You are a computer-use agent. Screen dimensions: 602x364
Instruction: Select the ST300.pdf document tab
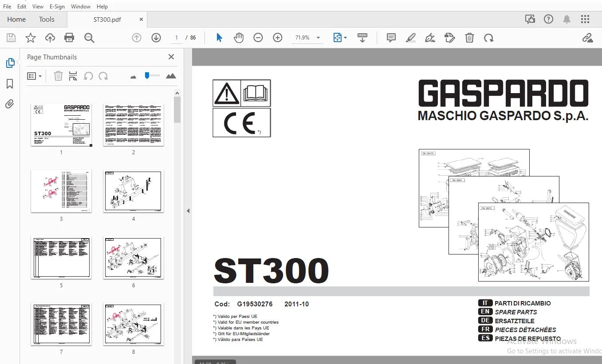[107, 20]
